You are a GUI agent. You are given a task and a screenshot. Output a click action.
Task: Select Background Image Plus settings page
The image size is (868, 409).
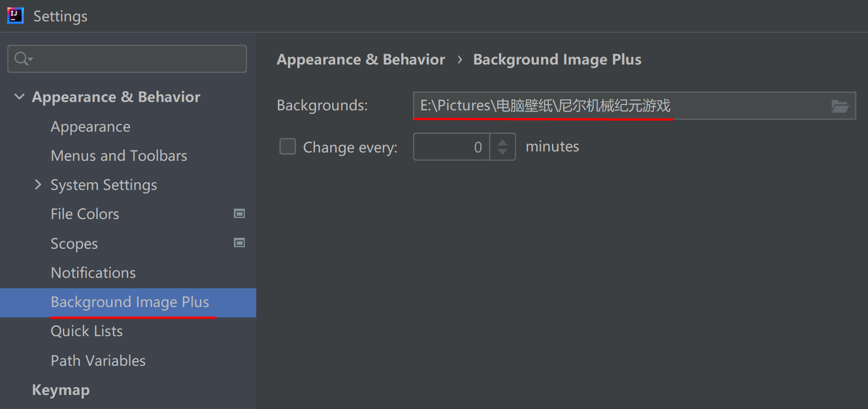tap(129, 302)
